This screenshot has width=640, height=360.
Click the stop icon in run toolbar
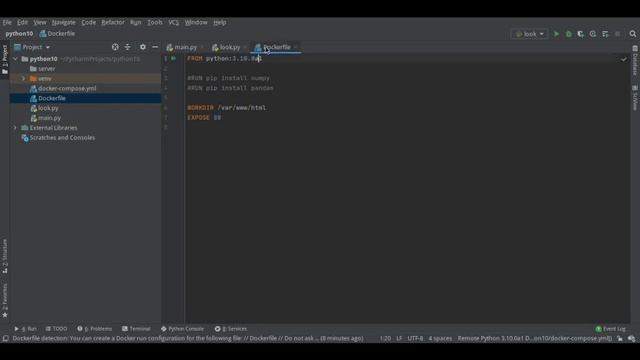tap(618, 34)
